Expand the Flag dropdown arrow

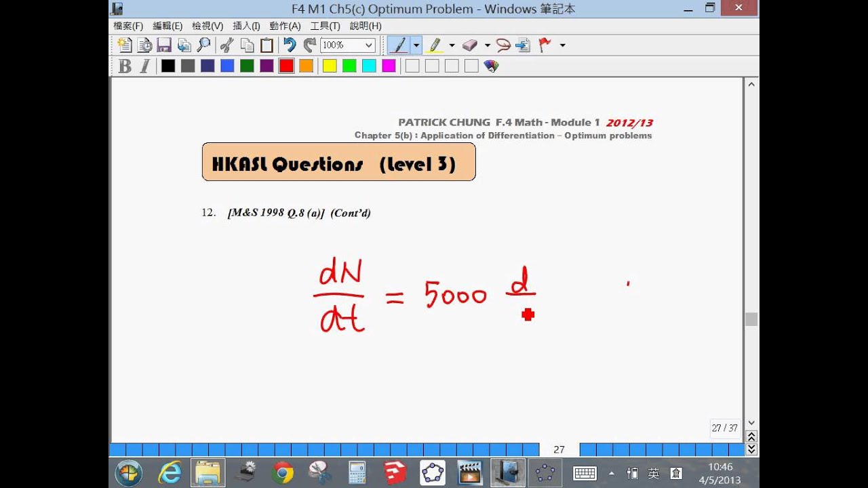point(562,45)
